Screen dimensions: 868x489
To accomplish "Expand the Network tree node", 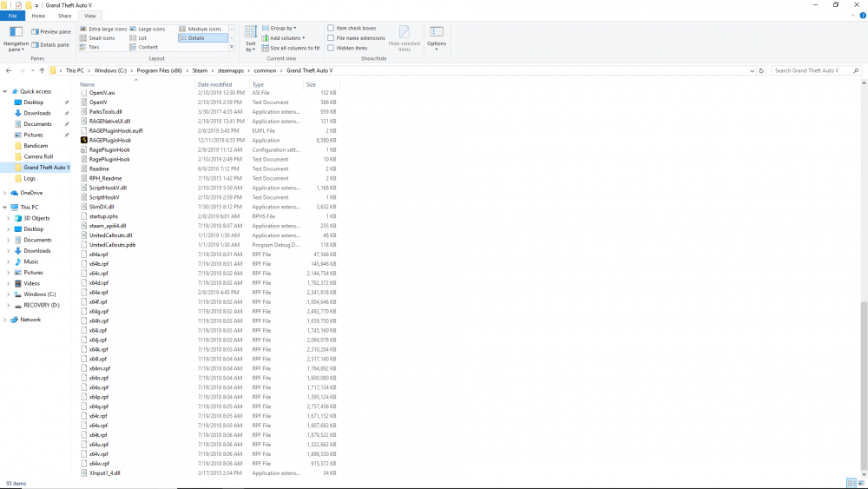I will click(5, 320).
